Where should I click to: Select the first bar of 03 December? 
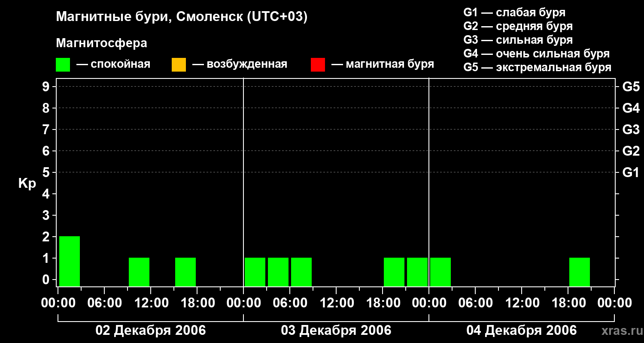point(255,272)
